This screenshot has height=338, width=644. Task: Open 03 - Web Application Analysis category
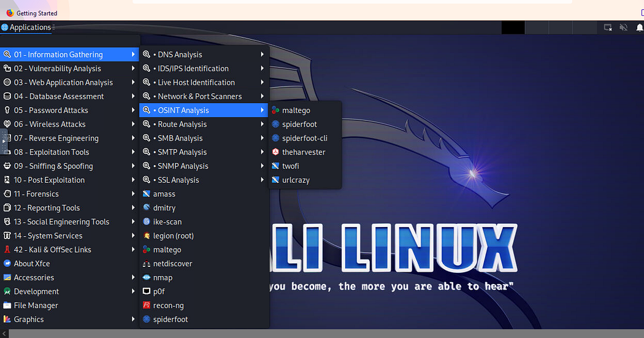click(x=69, y=83)
